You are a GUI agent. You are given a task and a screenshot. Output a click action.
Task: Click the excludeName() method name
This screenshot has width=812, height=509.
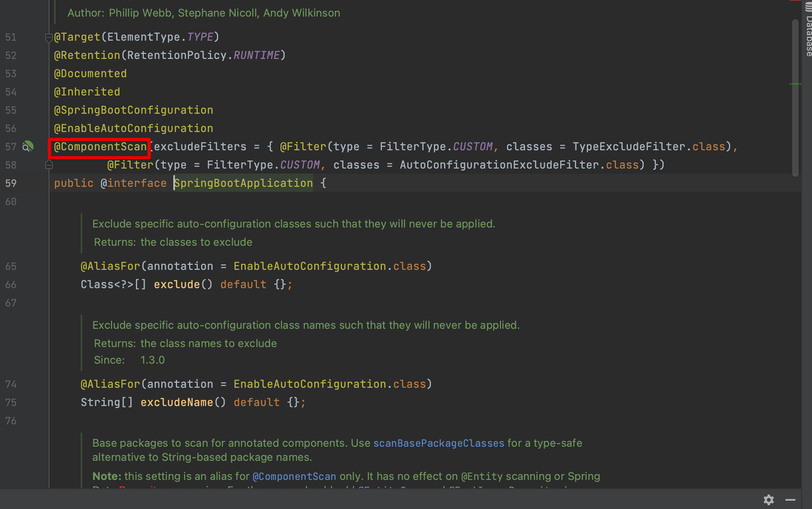point(177,403)
